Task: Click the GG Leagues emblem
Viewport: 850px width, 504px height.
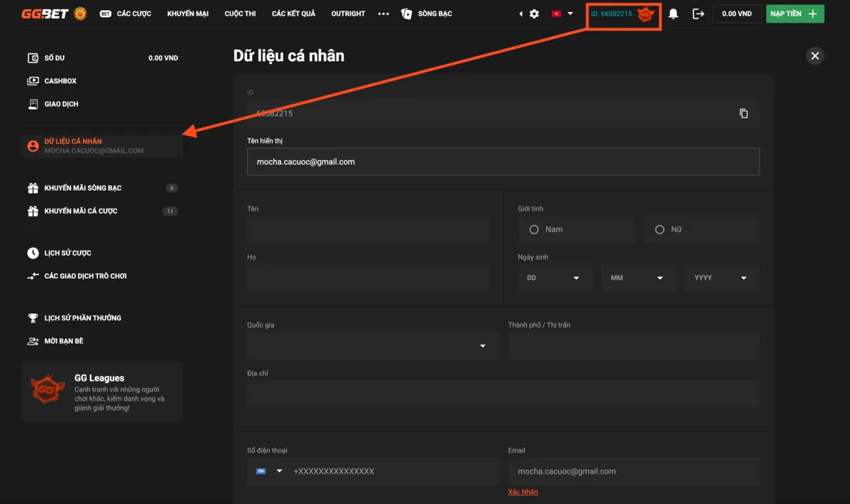Action: pos(48,390)
